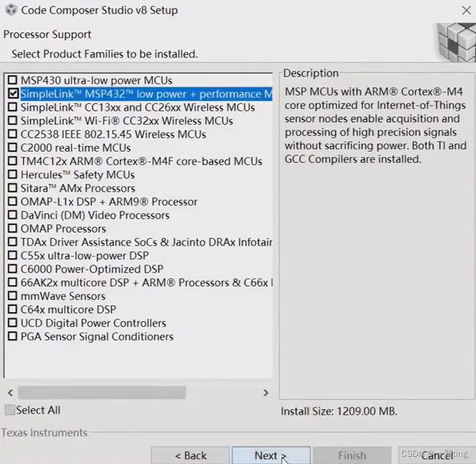Cancel the setup wizard
This screenshot has width=476, height=464.
pyautogui.click(x=437, y=455)
